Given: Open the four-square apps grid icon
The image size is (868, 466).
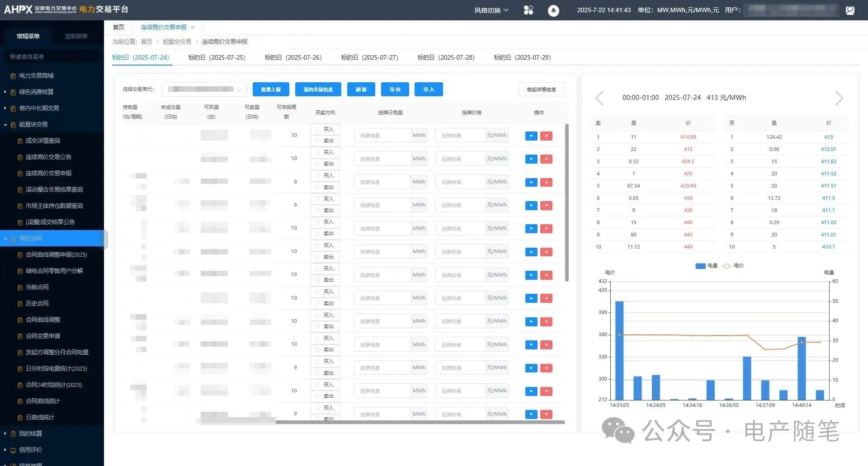Looking at the screenshot, I should [528, 10].
